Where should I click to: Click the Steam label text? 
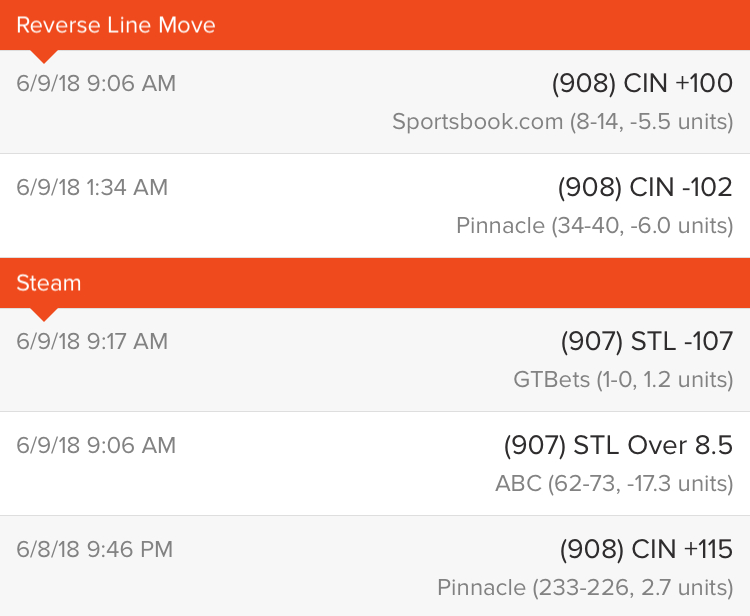(49, 283)
